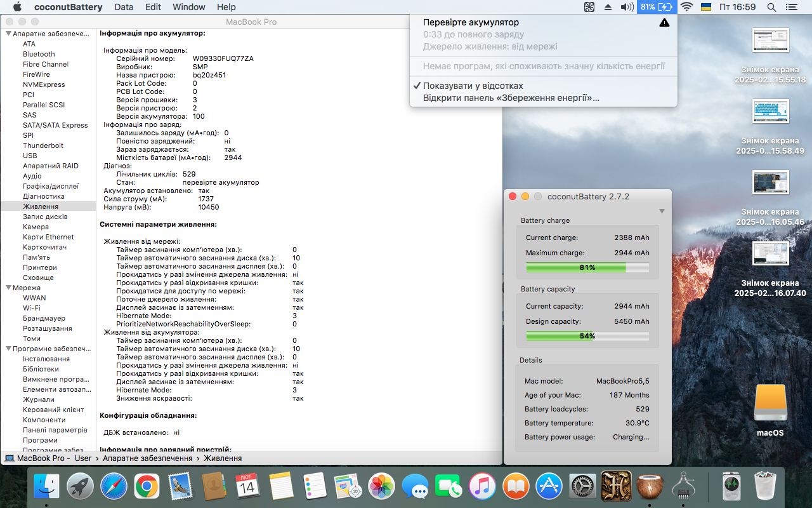
Task: Launch System Preferences from the Dock
Action: pyautogui.click(x=582, y=488)
